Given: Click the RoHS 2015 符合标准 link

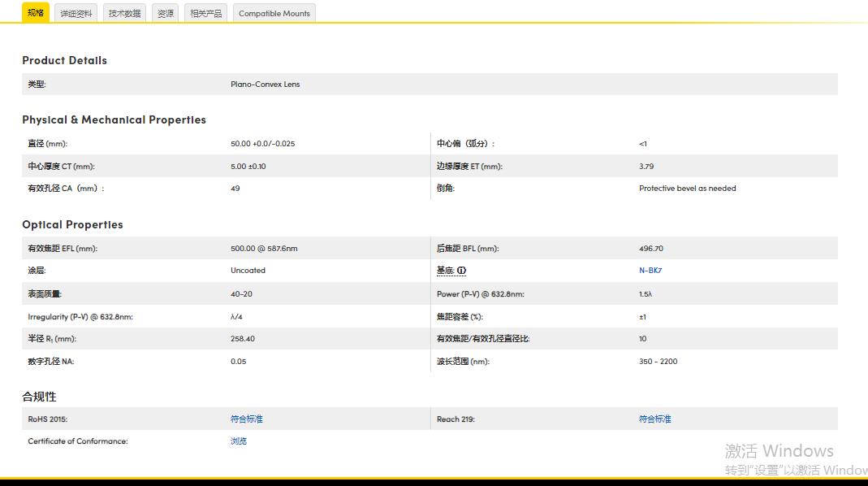Looking at the screenshot, I should point(246,419).
